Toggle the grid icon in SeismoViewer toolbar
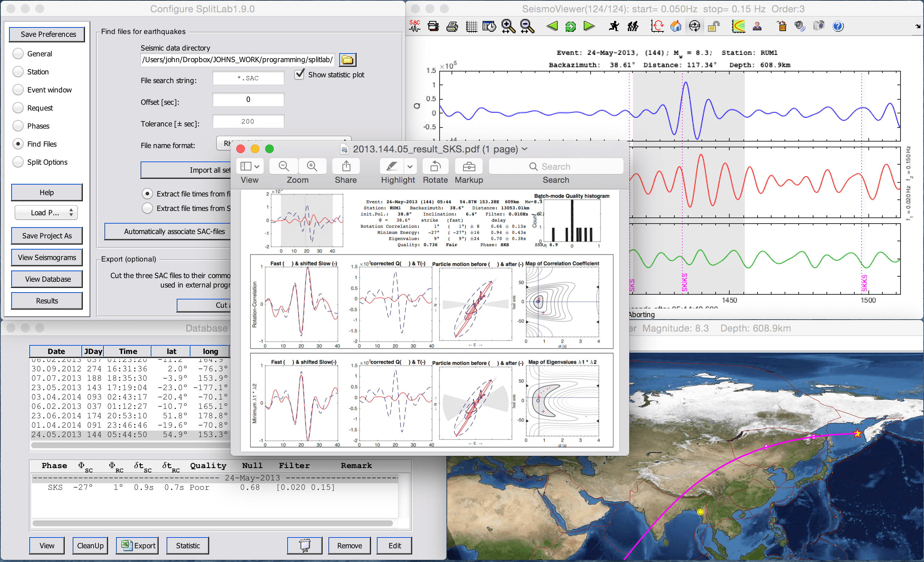The width and height of the screenshot is (924, 562). (471, 26)
